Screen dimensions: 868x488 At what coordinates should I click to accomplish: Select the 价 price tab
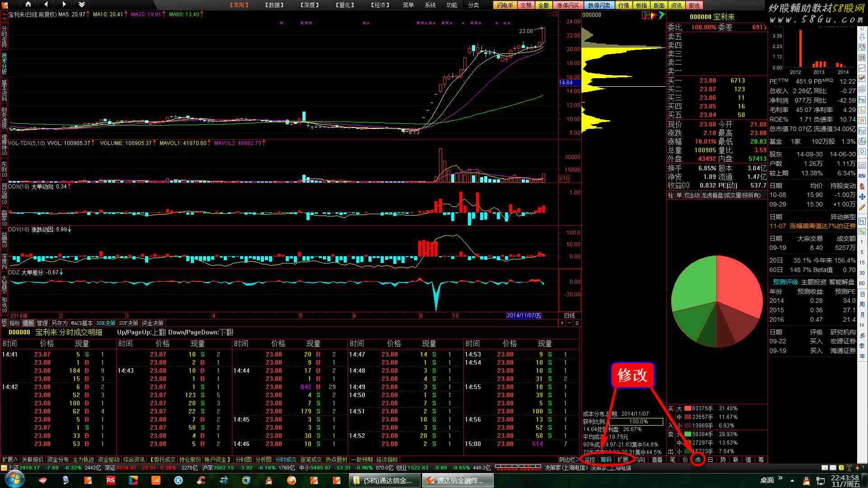click(x=685, y=460)
